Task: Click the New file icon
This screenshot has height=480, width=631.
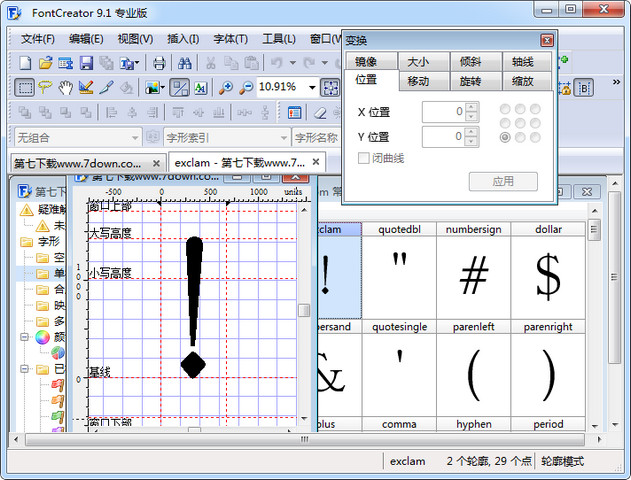Action: (25, 63)
